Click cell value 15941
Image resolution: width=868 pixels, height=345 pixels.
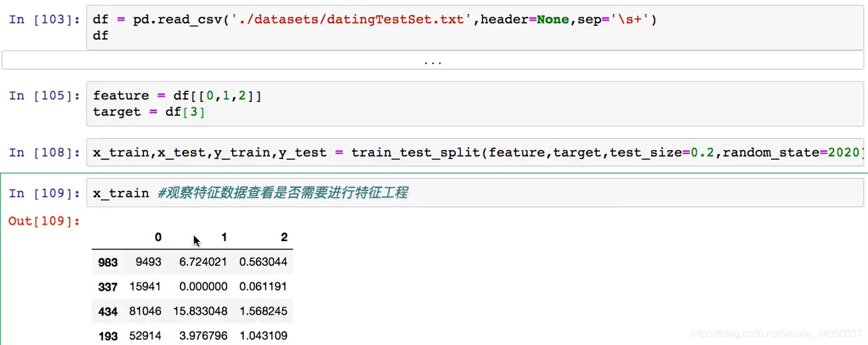pos(145,286)
